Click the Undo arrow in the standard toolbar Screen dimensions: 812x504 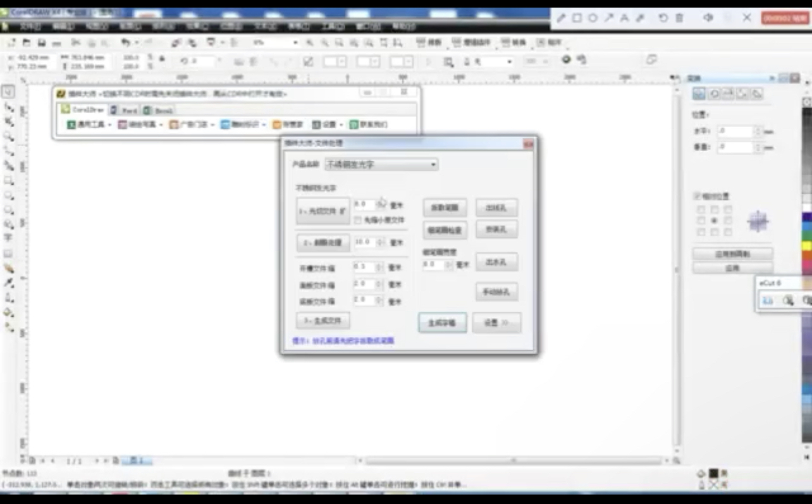click(125, 42)
